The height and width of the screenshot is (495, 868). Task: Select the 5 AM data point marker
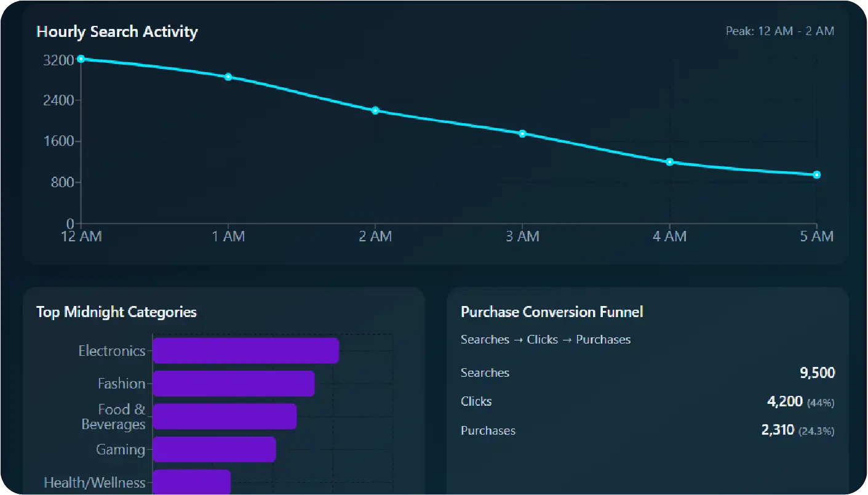[816, 175]
